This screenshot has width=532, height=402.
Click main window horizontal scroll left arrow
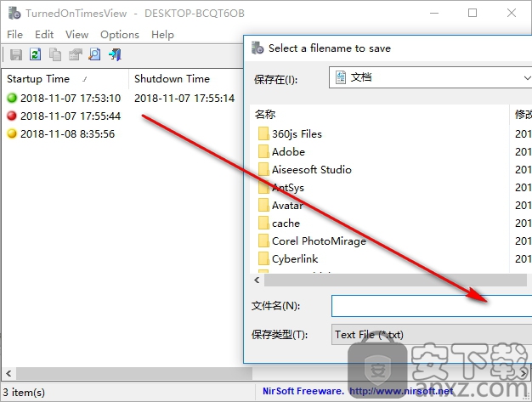pos(8,374)
